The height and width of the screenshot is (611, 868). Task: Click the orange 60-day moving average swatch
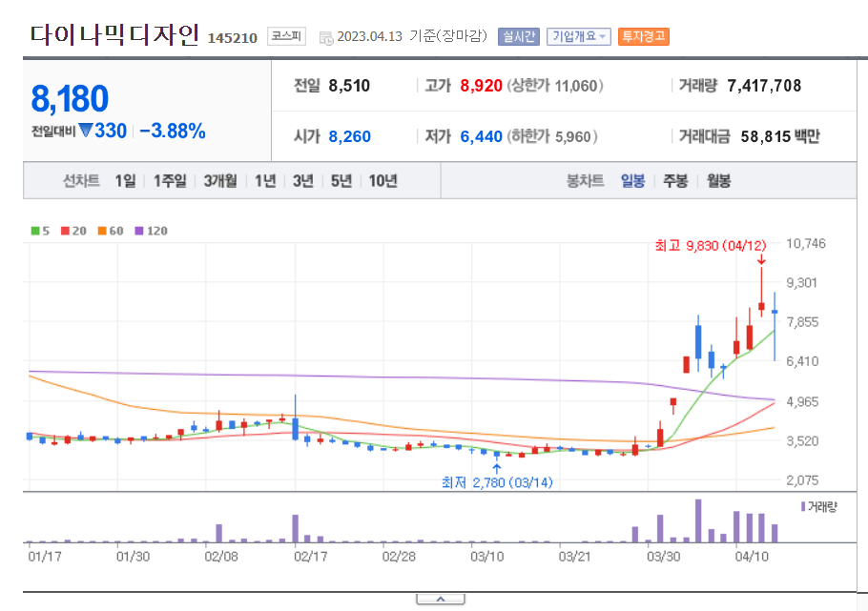click(x=102, y=231)
